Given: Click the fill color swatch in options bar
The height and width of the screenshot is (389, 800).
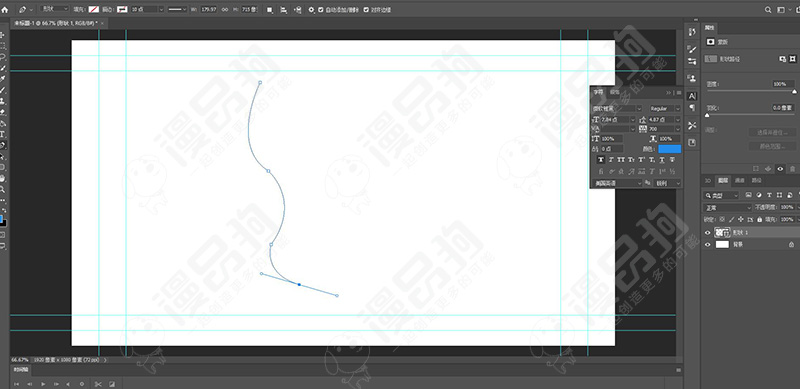Looking at the screenshot, I should [x=93, y=9].
